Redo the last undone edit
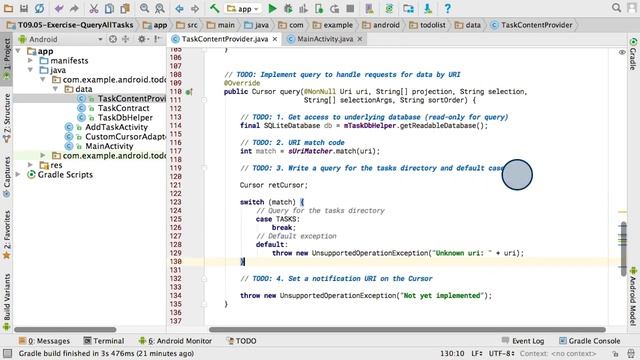This screenshot has width=640, height=360. tap(74, 8)
